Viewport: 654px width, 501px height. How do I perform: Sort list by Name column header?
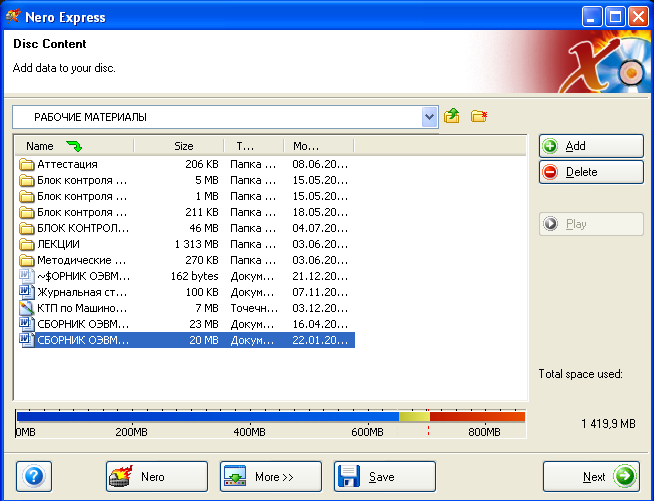tap(74, 146)
